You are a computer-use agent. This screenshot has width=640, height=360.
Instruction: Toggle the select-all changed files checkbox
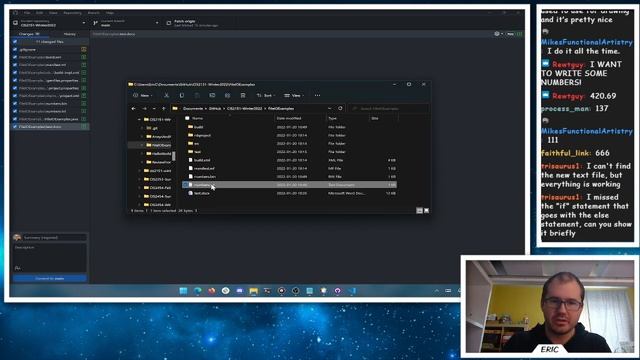pos(15,42)
